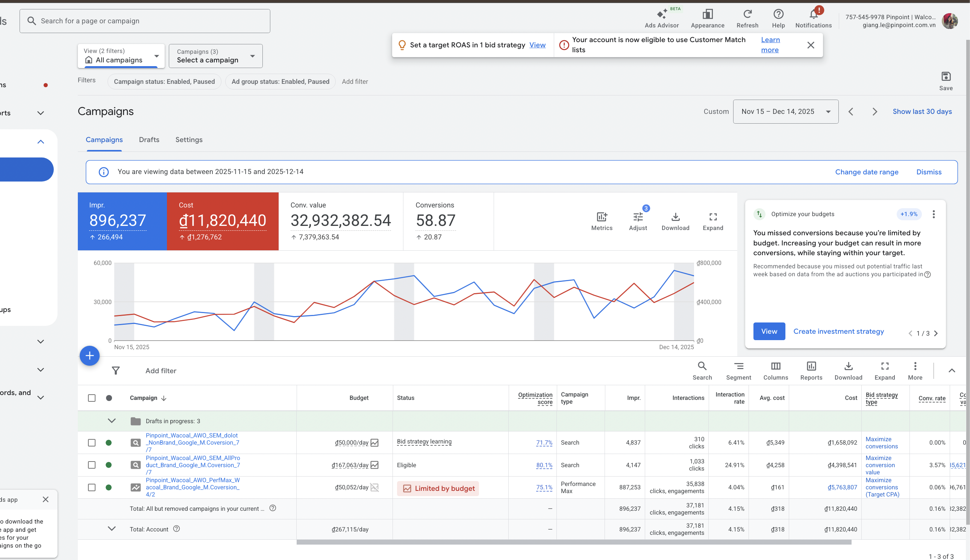Open Ads Advisor beta icon
The height and width of the screenshot is (560, 970).
(x=661, y=15)
